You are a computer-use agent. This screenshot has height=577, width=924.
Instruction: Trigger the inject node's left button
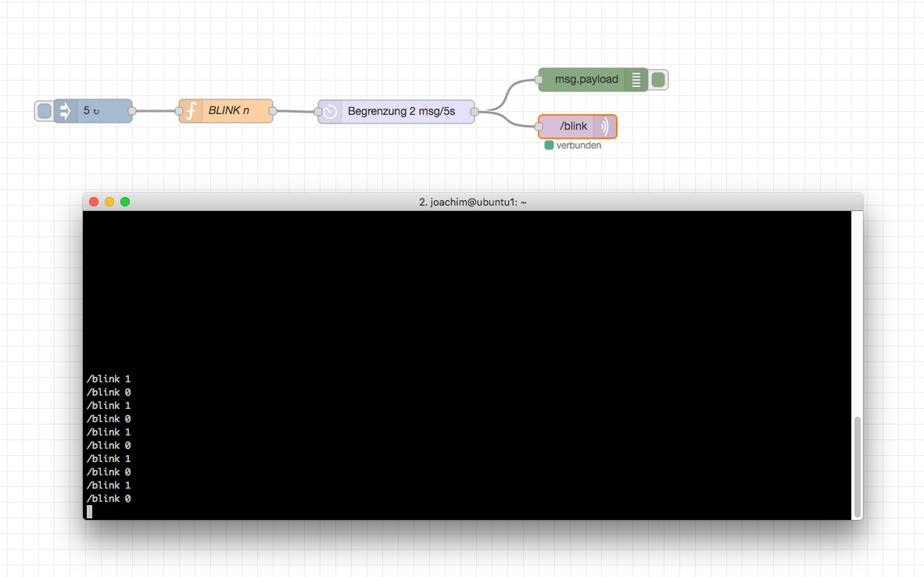click(45, 111)
